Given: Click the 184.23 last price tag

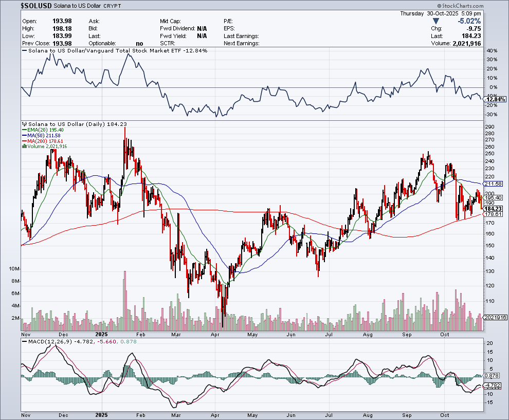Looking at the screenshot, I should [x=494, y=209].
